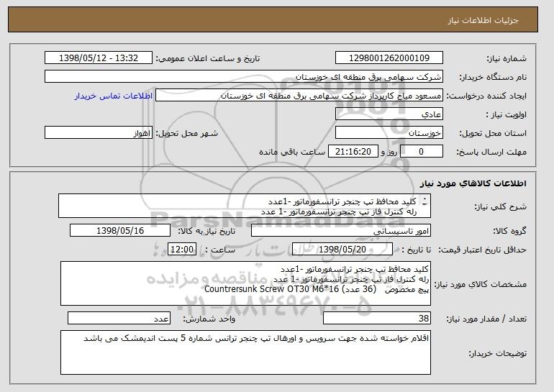
Task: Click the remaining time field 21:16:20
Action: (353, 152)
